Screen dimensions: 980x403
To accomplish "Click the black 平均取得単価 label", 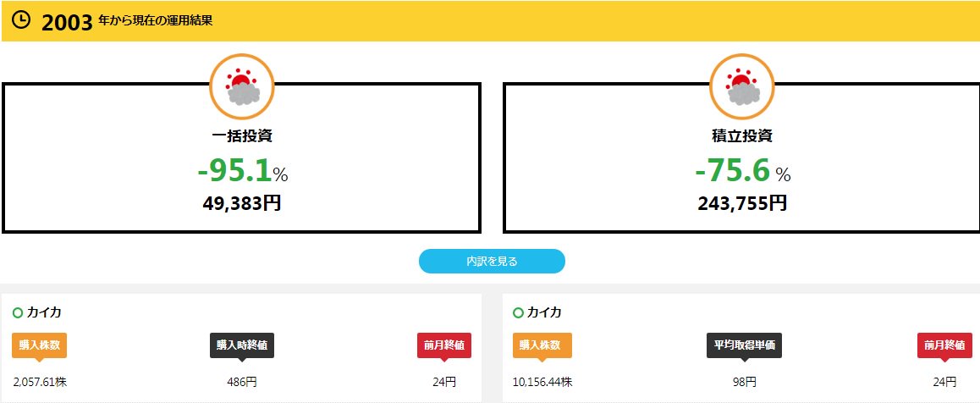I will 744,345.
